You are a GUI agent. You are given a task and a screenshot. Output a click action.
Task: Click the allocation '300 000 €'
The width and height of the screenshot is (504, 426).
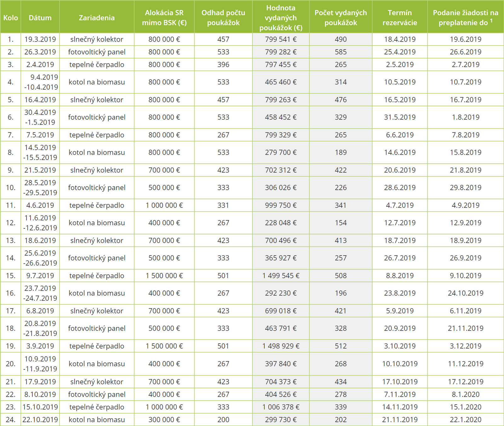coord(164,419)
